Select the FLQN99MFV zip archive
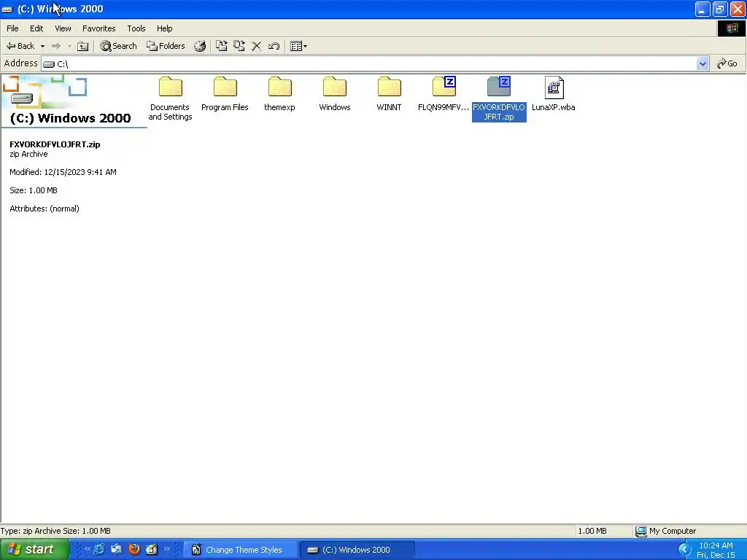 tap(444, 94)
